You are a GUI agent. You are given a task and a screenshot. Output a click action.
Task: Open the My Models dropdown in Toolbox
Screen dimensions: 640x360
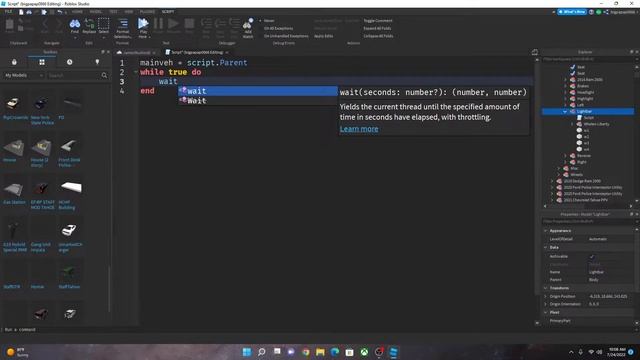pyautogui.click(x=24, y=76)
